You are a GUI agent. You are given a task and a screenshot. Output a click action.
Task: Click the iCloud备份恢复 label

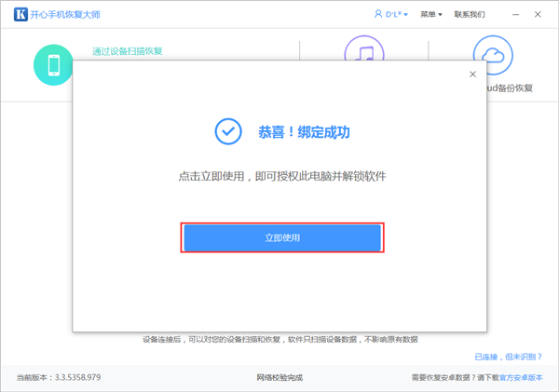pyautogui.click(x=510, y=88)
